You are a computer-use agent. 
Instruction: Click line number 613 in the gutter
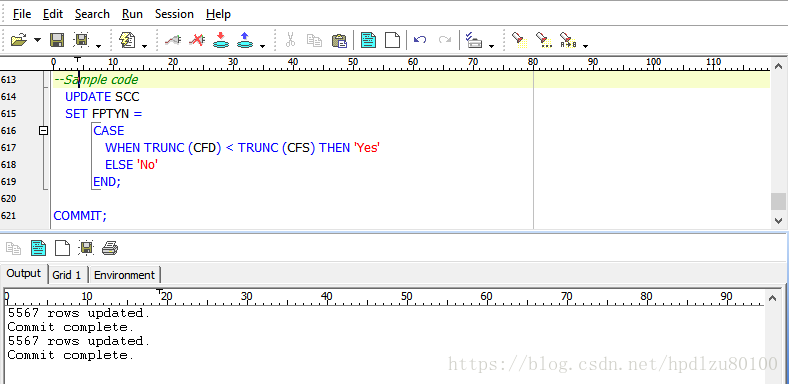9,80
